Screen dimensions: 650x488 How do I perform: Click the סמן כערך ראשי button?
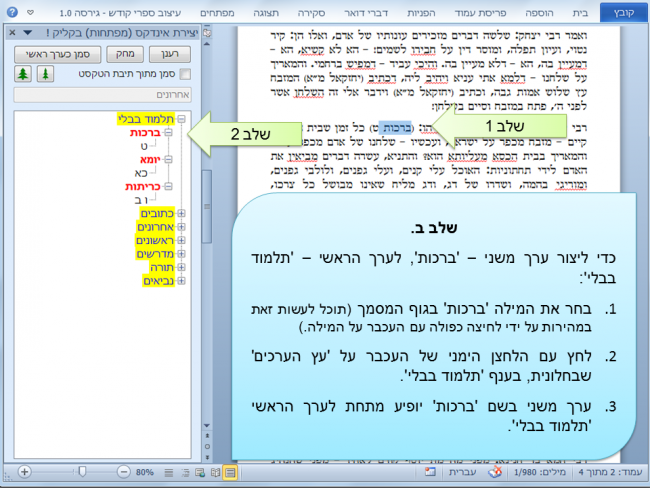coord(58,54)
